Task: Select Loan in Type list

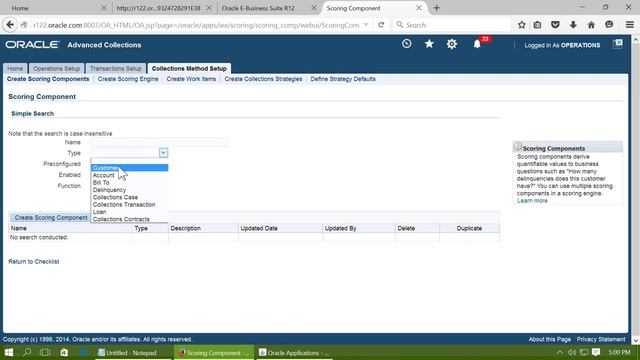Action: (x=129, y=212)
